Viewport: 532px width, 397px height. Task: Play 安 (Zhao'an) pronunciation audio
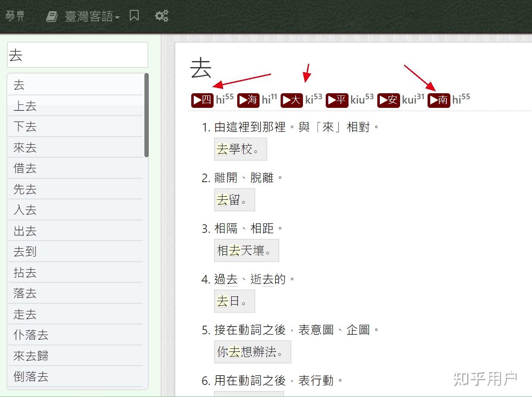[388, 100]
